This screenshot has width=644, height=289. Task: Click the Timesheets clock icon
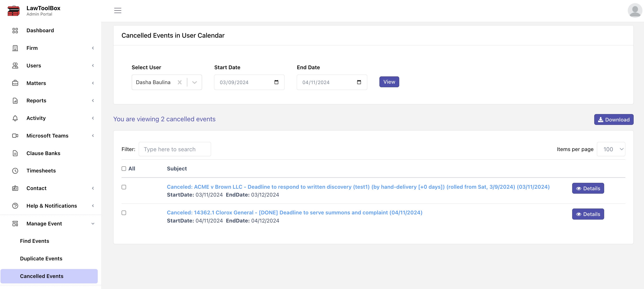pyautogui.click(x=15, y=171)
